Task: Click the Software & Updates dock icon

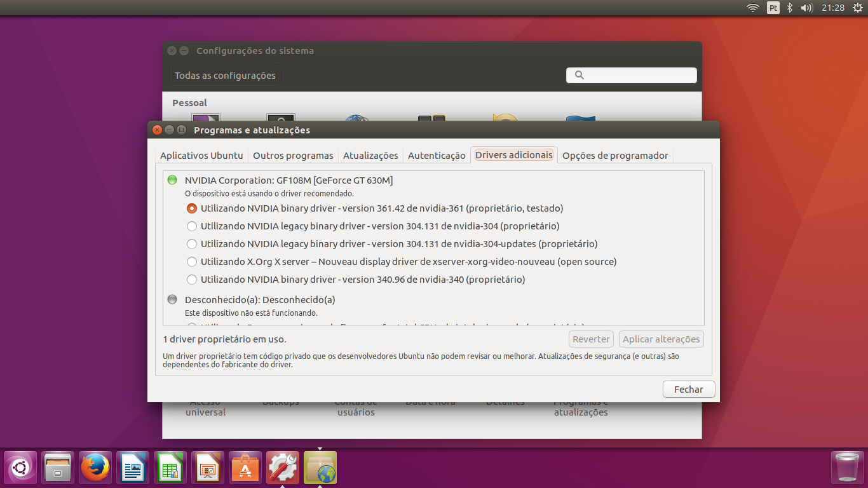Action: [x=320, y=468]
